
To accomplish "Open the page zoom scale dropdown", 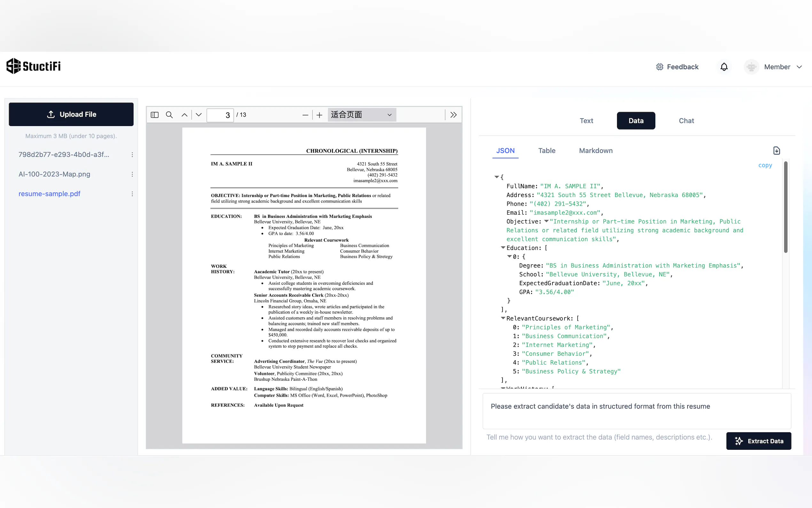I will [x=362, y=115].
